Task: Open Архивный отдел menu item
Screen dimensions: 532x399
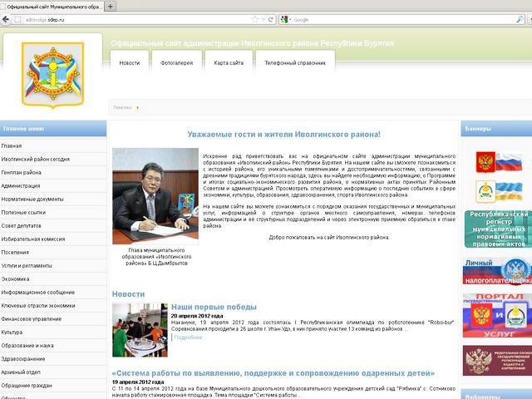Action: (53, 372)
